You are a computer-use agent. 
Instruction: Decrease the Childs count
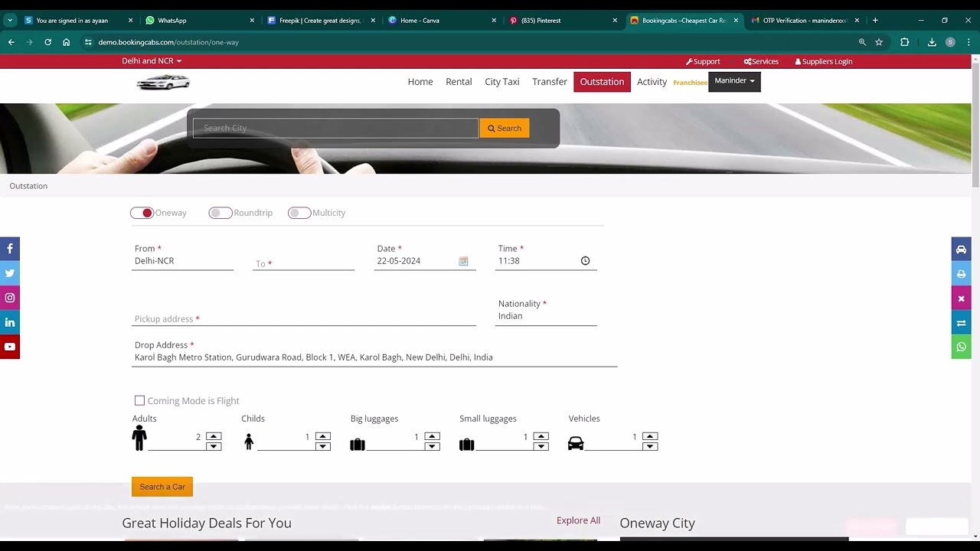323,446
